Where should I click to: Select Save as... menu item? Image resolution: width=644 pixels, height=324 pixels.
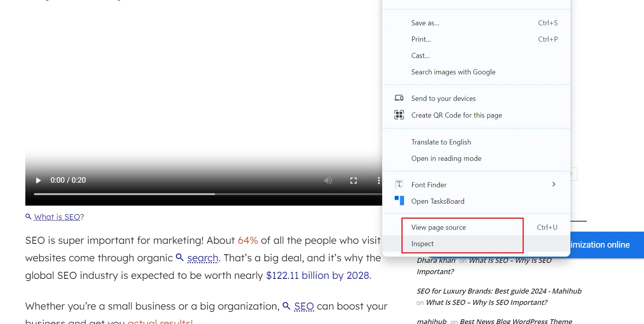coord(425,23)
